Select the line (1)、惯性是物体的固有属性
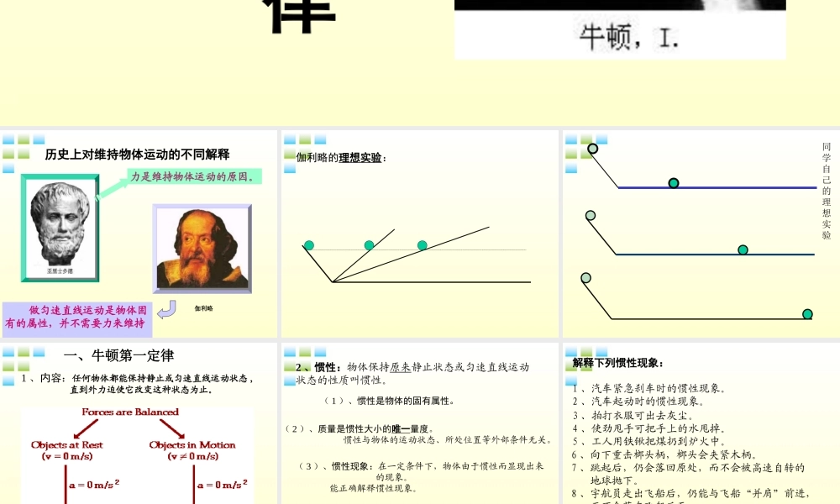Viewport: 840px width, 504px height. click(x=389, y=402)
